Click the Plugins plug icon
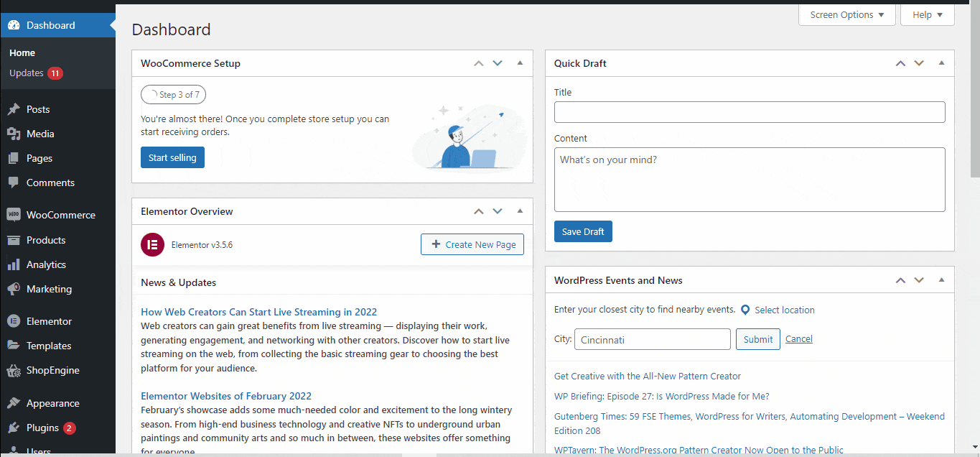980x457 pixels. pos(14,428)
